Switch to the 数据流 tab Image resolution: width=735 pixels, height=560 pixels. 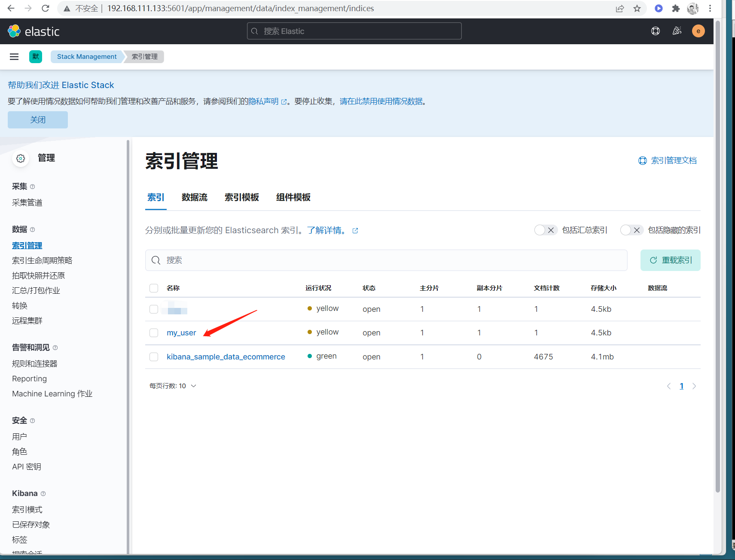tap(195, 197)
